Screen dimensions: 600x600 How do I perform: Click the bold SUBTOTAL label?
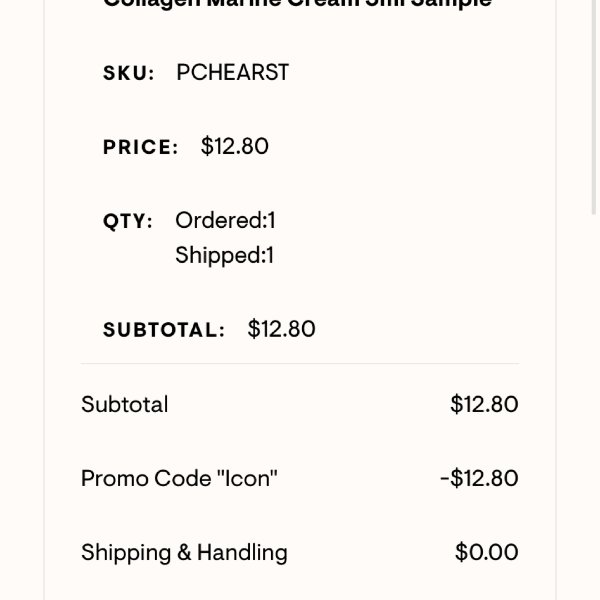point(164,330)
